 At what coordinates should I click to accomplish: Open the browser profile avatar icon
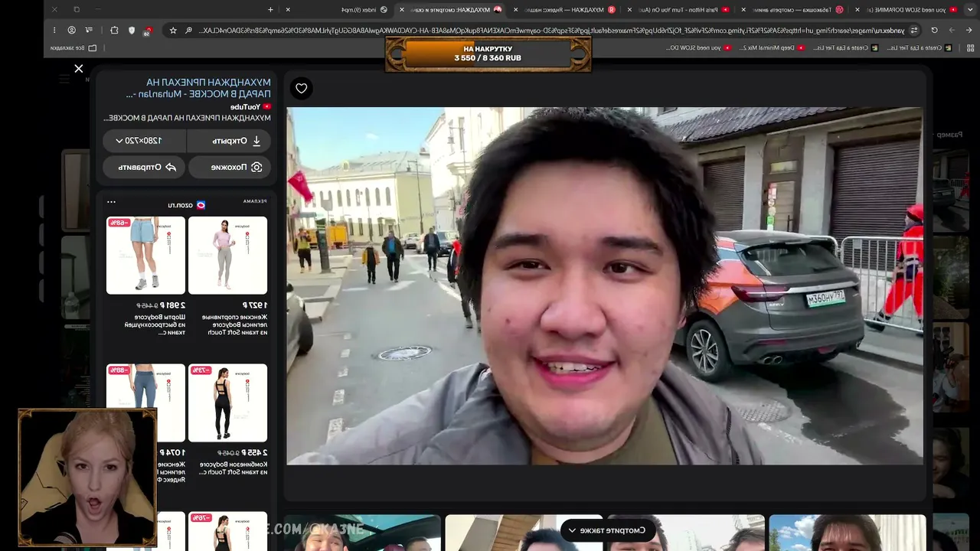tap(72, 30)
